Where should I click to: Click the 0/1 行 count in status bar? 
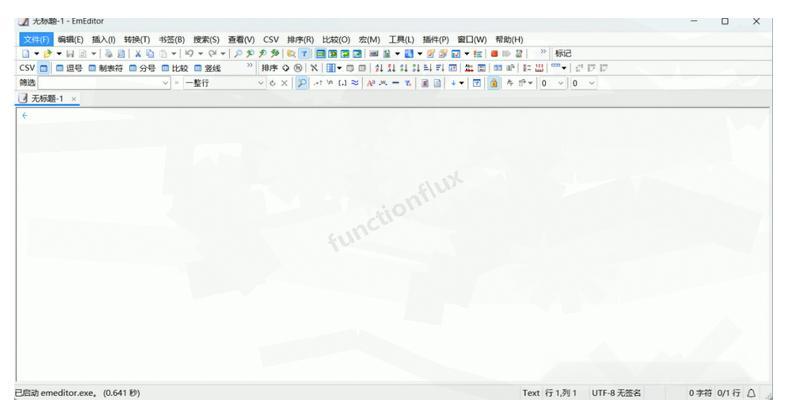click(x=729, y=393)
